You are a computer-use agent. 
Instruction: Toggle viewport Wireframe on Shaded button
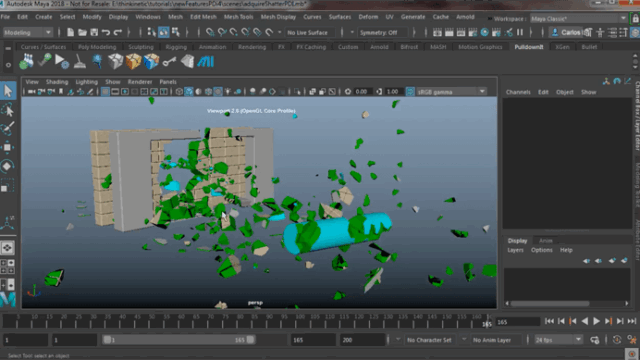[208, 91]
